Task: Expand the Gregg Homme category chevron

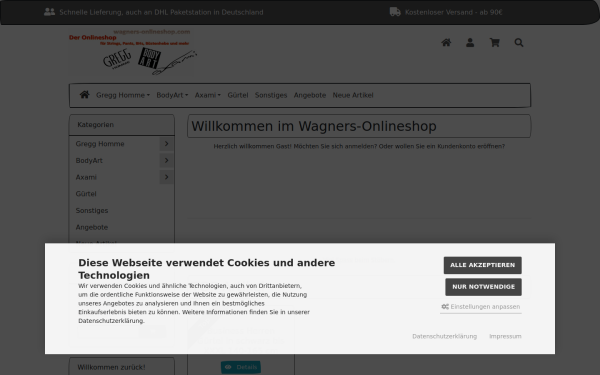Action: coord(166,143)
